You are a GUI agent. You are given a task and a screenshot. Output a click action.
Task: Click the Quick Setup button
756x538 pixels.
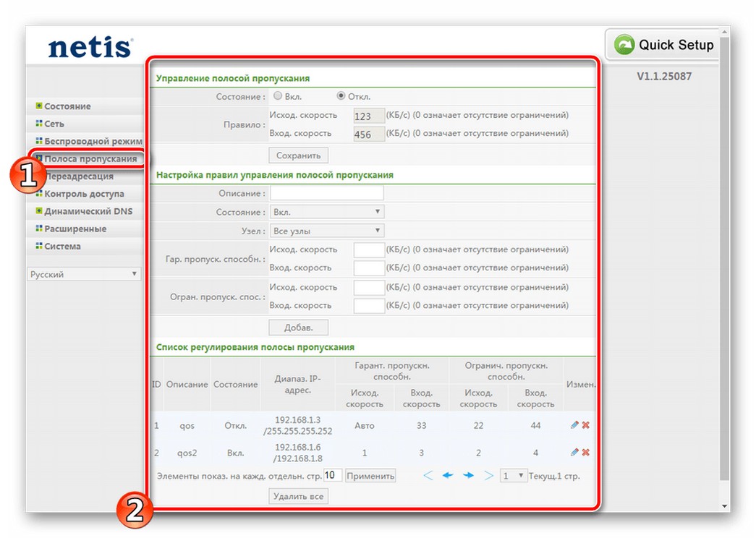663,45
